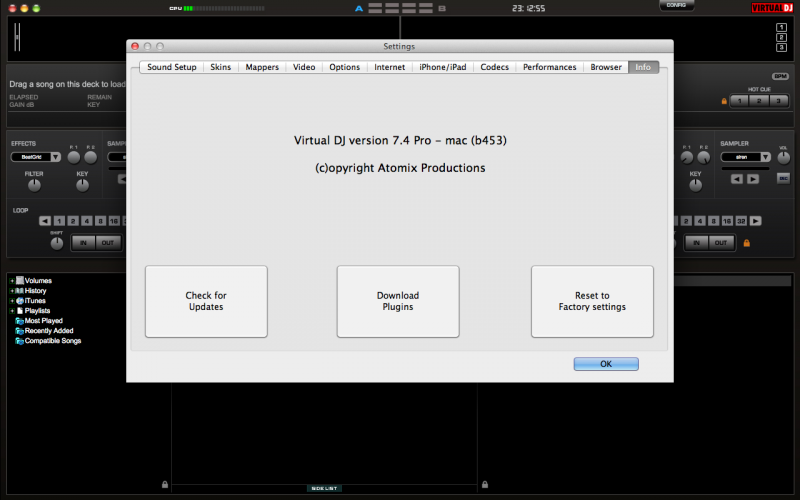The height and width of the screenshot is (500, 800).
Task: Set right deck loop OUT point
Action: [721, 243]
